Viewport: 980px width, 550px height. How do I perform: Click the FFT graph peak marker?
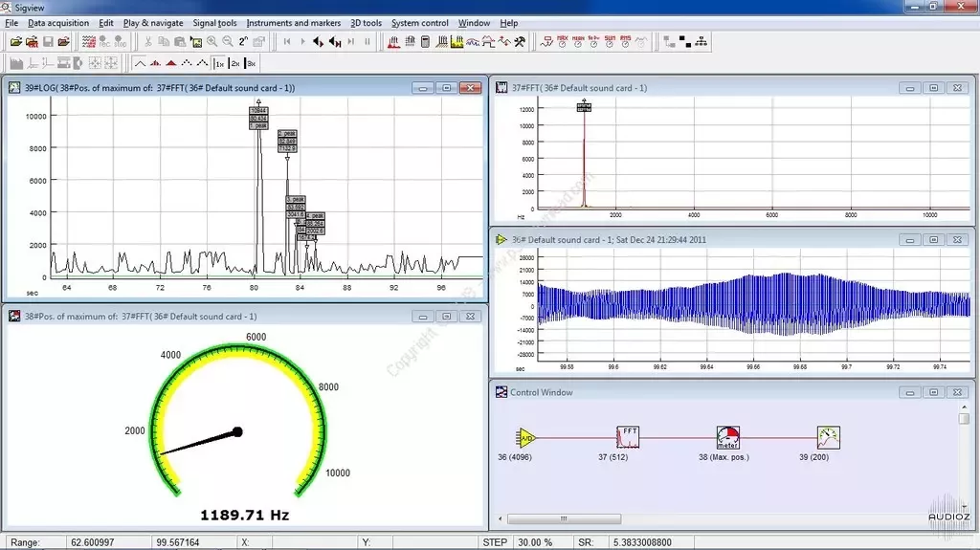[584, 107]
